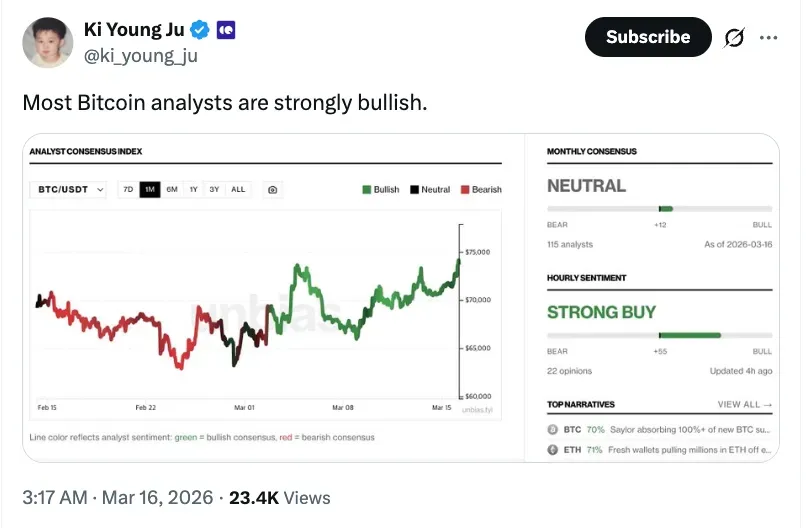This screenshot has height=528, width=806.
Task: Click Ki Young Ju's profile avatar
Action: (x=47, y=43)
